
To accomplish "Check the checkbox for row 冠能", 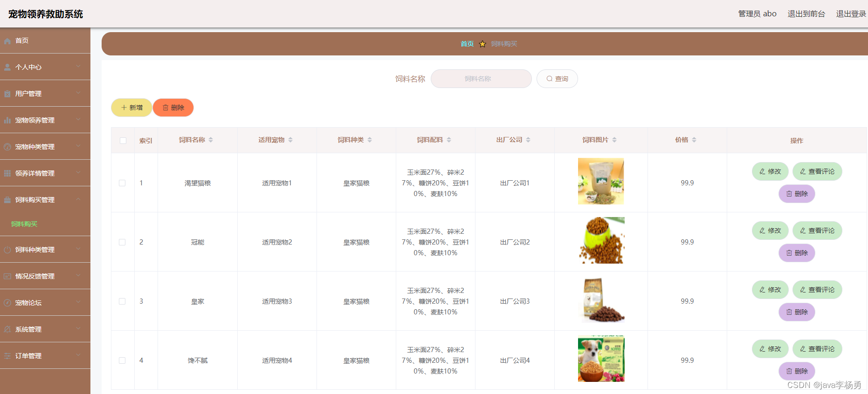I will coord(122,242).
